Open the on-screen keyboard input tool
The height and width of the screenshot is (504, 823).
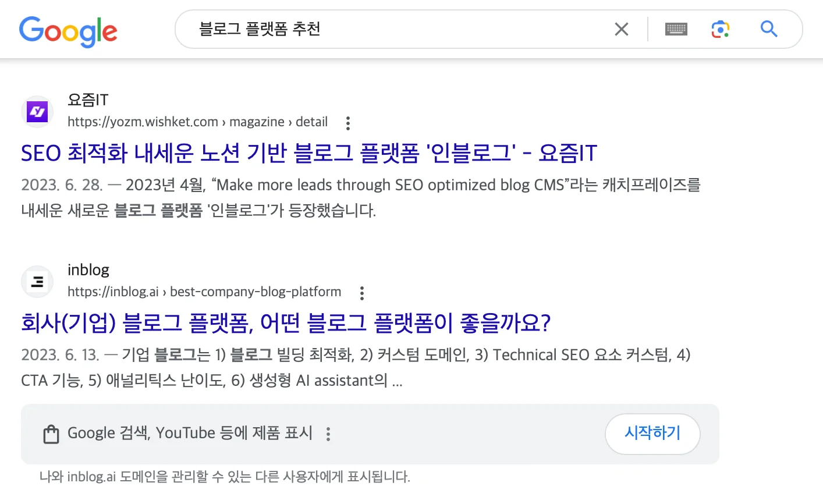(x=675, y=29)
